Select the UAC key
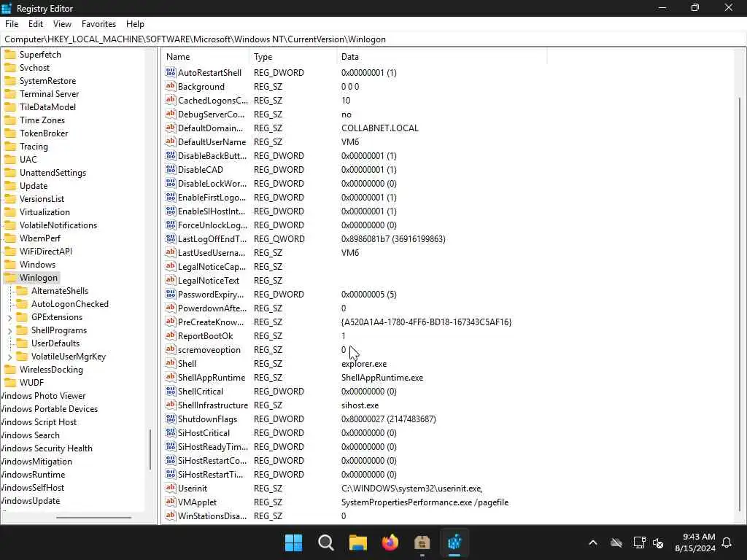The height and width of the screenshot is (560, 747). pyautogui.click(x=28, y=160)
